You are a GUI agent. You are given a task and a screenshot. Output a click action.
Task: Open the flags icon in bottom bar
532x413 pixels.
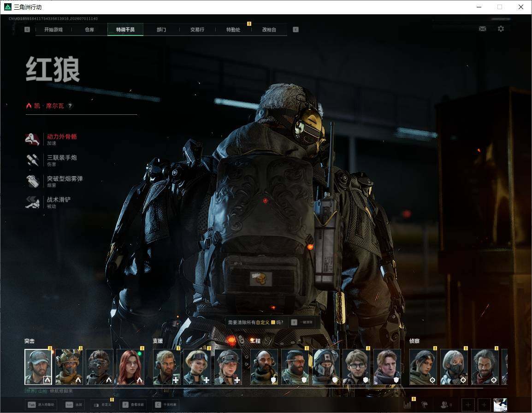click(x=425, y=405)
